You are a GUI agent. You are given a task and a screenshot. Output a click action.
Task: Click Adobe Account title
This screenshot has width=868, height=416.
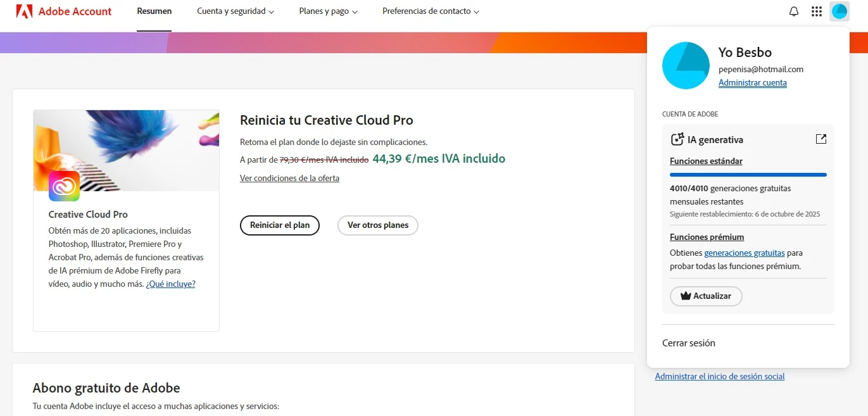click(75, 11)
